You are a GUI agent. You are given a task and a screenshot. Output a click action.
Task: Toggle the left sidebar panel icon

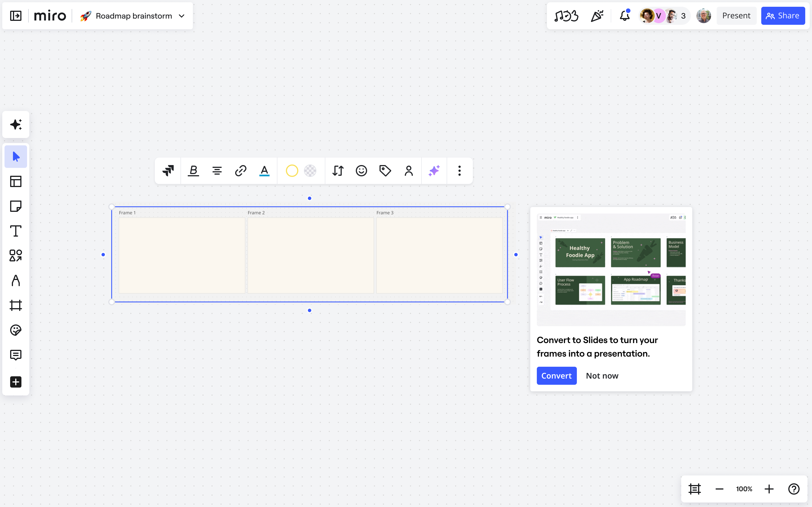pos(16,16)
